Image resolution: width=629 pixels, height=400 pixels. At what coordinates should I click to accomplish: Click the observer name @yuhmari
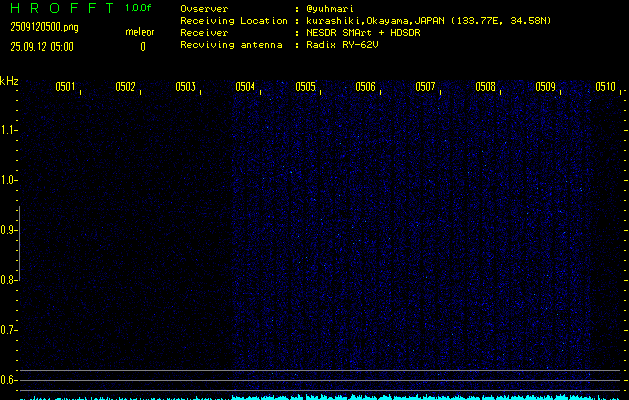(x=330, y=9)
